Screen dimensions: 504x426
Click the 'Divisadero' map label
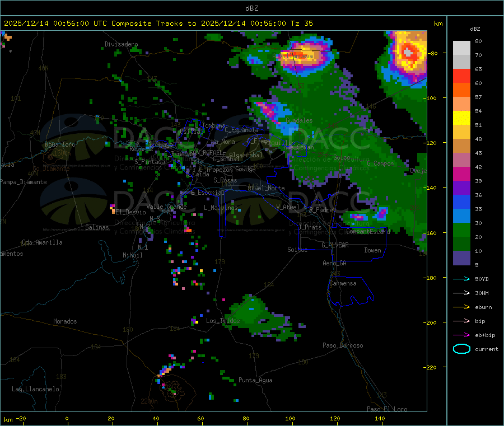pyautogui.click(x=121, y=44)
